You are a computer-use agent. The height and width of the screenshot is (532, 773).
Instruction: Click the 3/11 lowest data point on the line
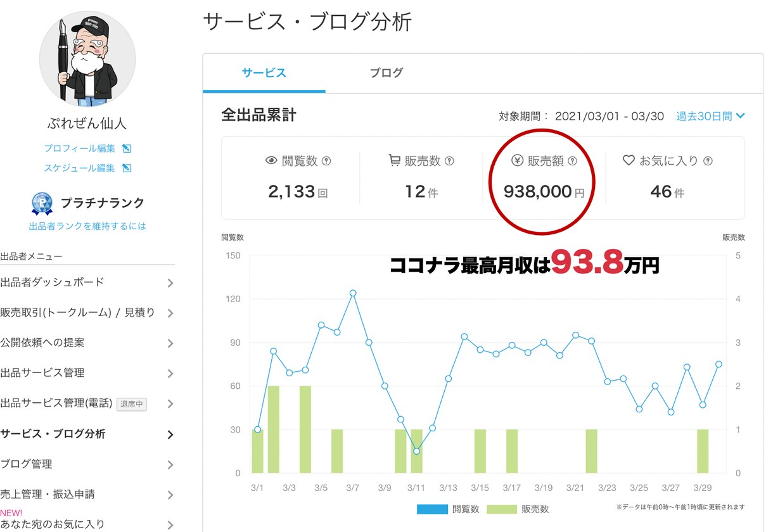click(416, 452)
